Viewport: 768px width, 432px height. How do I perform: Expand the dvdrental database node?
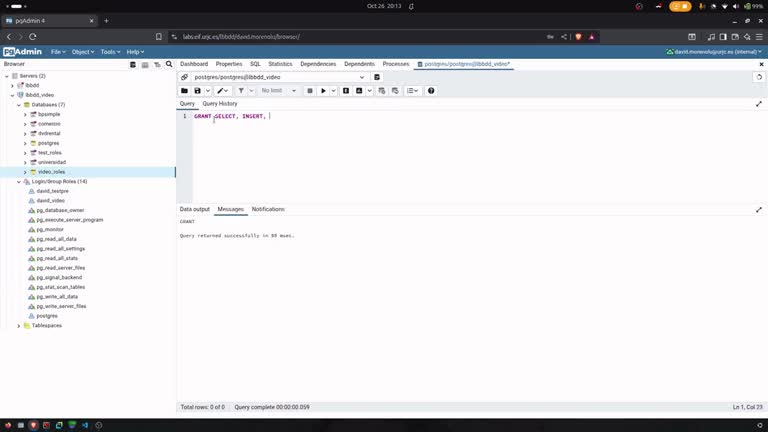click(x=25, y=133)
